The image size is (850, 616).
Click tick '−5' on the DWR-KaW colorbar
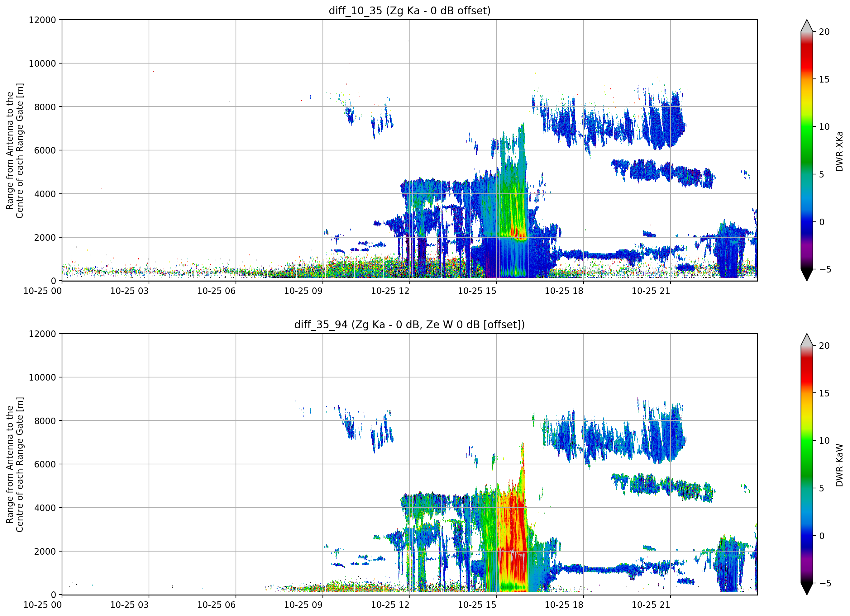click(825, 583)
